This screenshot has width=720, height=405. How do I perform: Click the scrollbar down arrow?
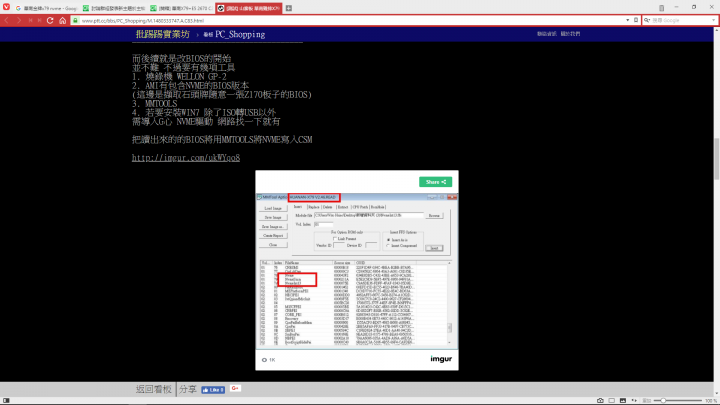716,394
